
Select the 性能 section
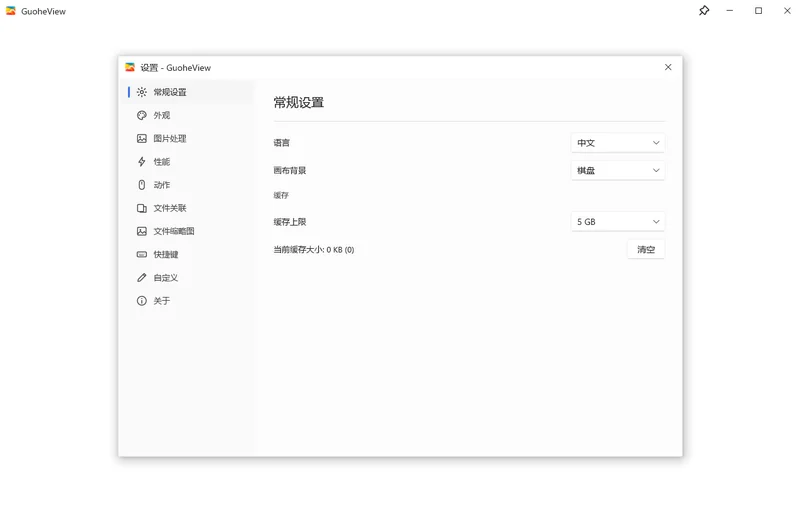(x=188, y=162)
